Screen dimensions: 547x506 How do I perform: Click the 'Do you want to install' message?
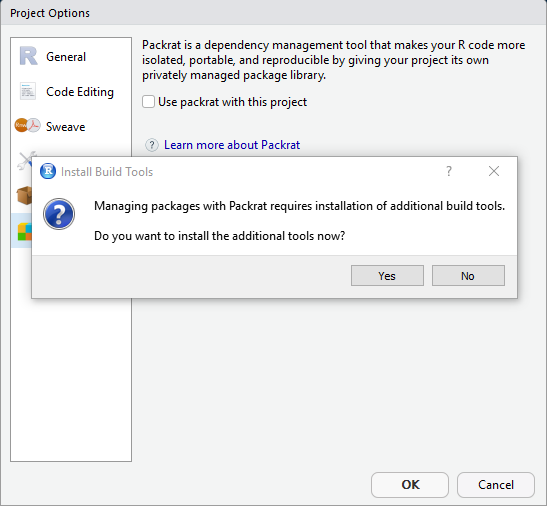pos(219,236)
